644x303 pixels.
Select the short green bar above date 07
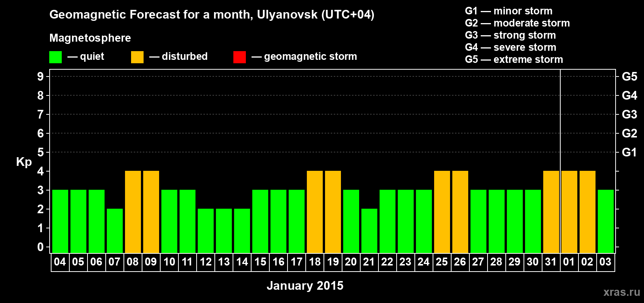coord(115,231)
